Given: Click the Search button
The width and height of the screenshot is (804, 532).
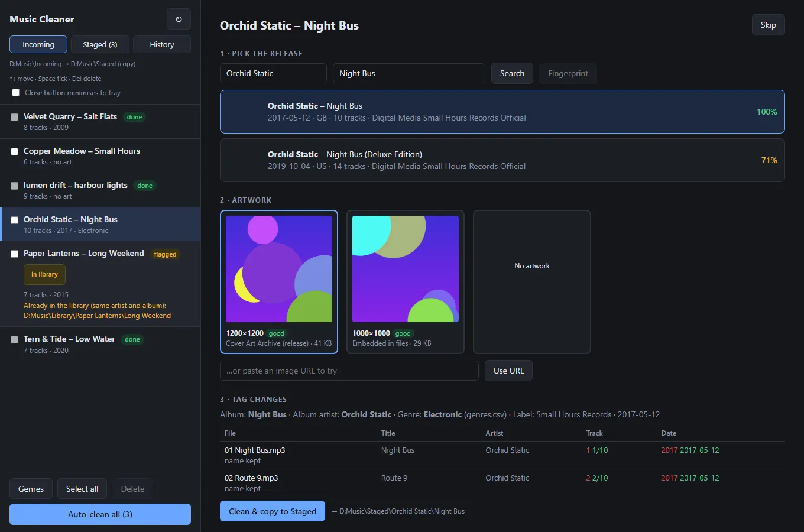Looking at the screenshot, I should click(x=512, y=73).
